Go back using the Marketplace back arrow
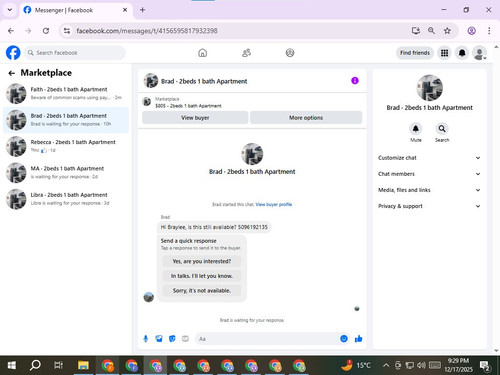This screenshot has width=500, height=375. click(12, 73)
